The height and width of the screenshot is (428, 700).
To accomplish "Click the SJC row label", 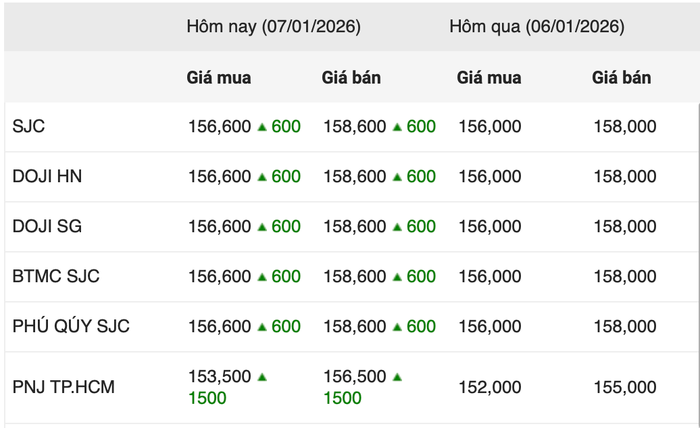I will tap(28, 127).
